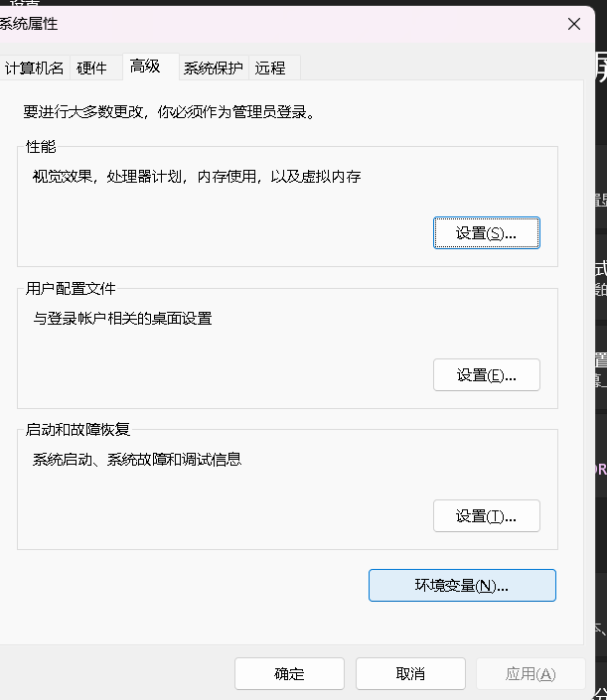This screenshot has width=607, height=700.
Task: Select the administrator login notice text
Action: click(x=170, y=111)
